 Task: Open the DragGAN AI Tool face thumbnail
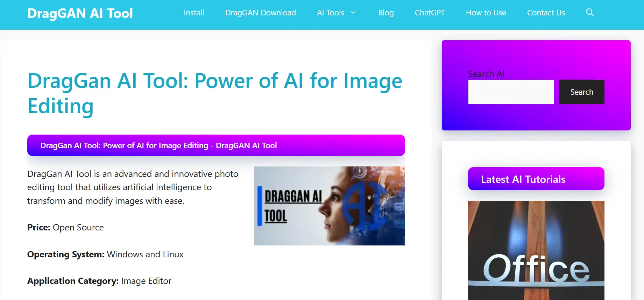click(330, 206)
